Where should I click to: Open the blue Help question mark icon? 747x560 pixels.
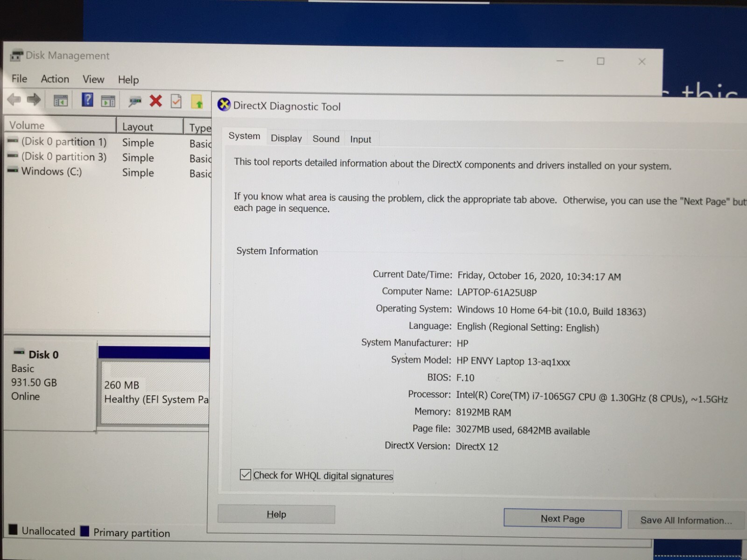pyautogui.click(x=87, y=99)
